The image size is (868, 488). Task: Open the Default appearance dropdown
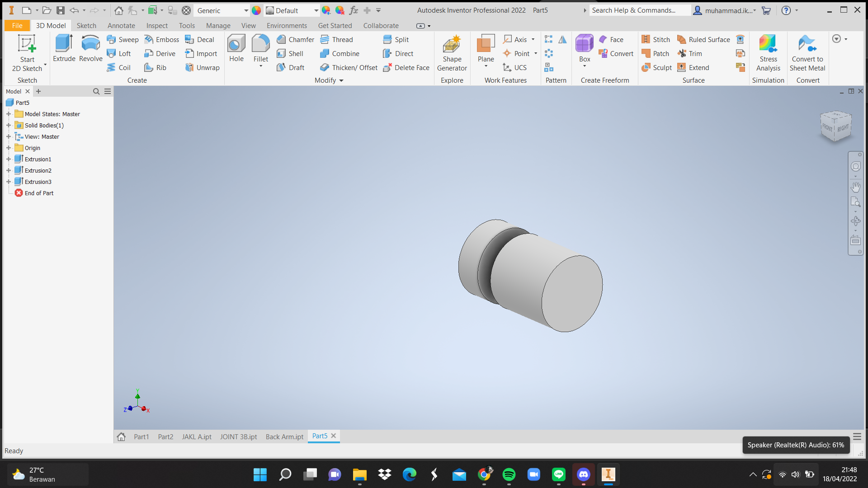click(x=316, y=10)
